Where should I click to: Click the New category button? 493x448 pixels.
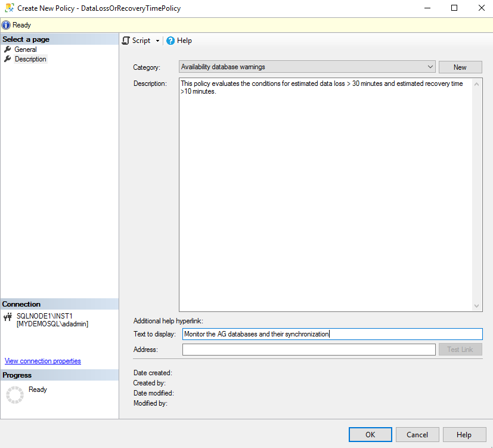tap(460, 67)
